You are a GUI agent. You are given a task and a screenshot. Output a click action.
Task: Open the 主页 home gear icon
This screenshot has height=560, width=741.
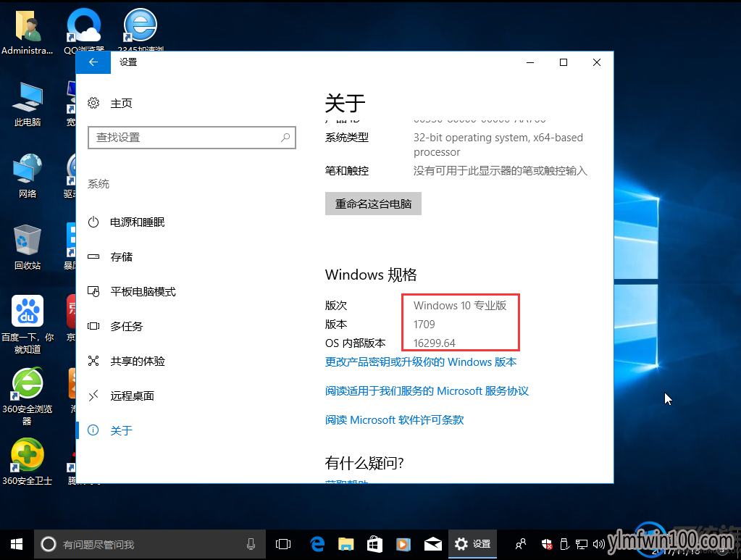(93, 103)
